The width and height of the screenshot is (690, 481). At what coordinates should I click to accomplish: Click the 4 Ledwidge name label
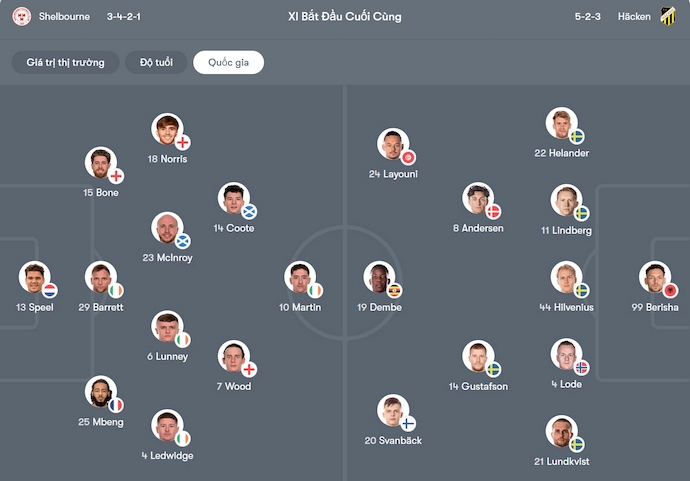tap(167, 456)
